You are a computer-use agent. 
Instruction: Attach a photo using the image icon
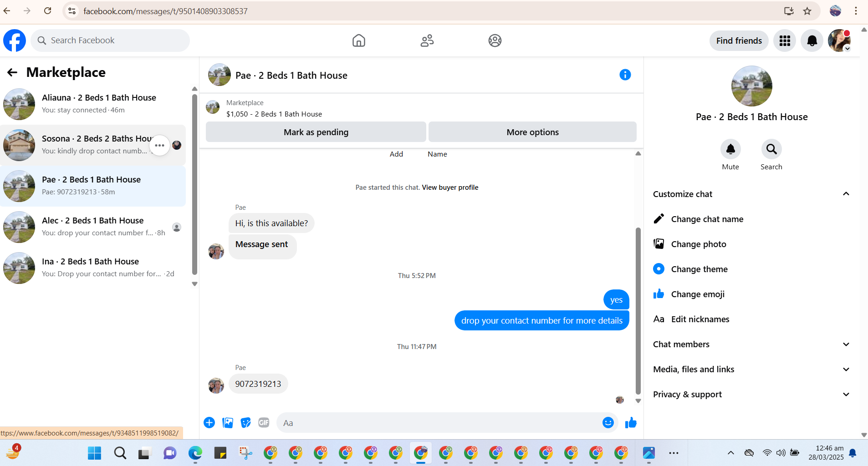tap(228, 423)
